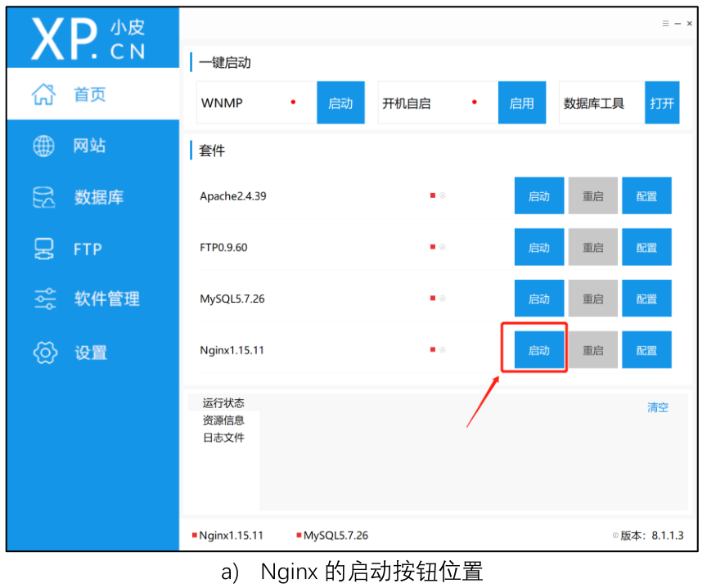Select the 日志文件 tab
707x588 pixels.
(223, 438)
